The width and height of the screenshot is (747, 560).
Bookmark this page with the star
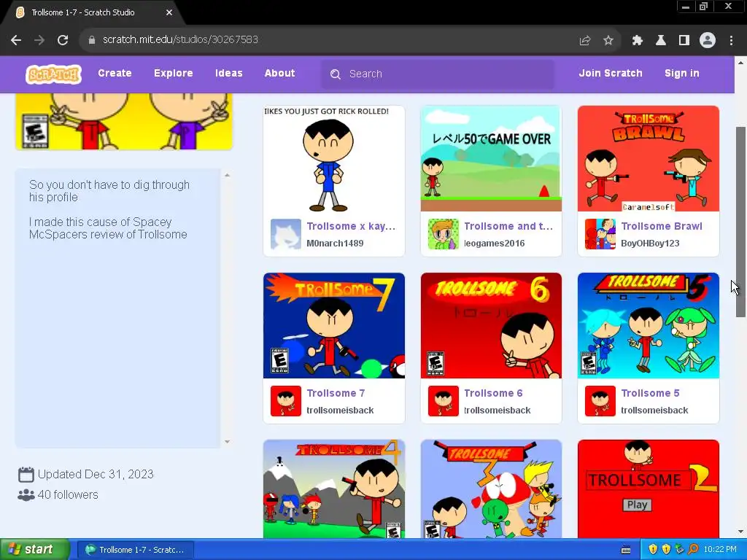608,40
